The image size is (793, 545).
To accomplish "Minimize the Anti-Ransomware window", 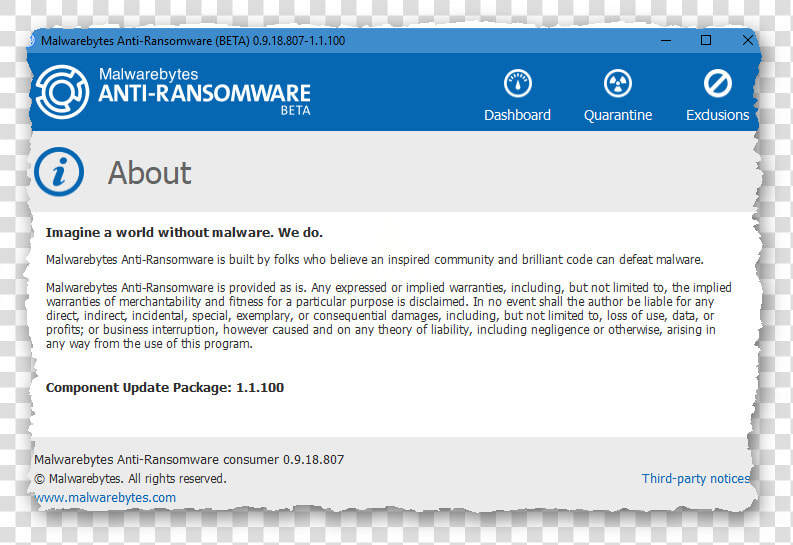I will [x=666, y=40].
